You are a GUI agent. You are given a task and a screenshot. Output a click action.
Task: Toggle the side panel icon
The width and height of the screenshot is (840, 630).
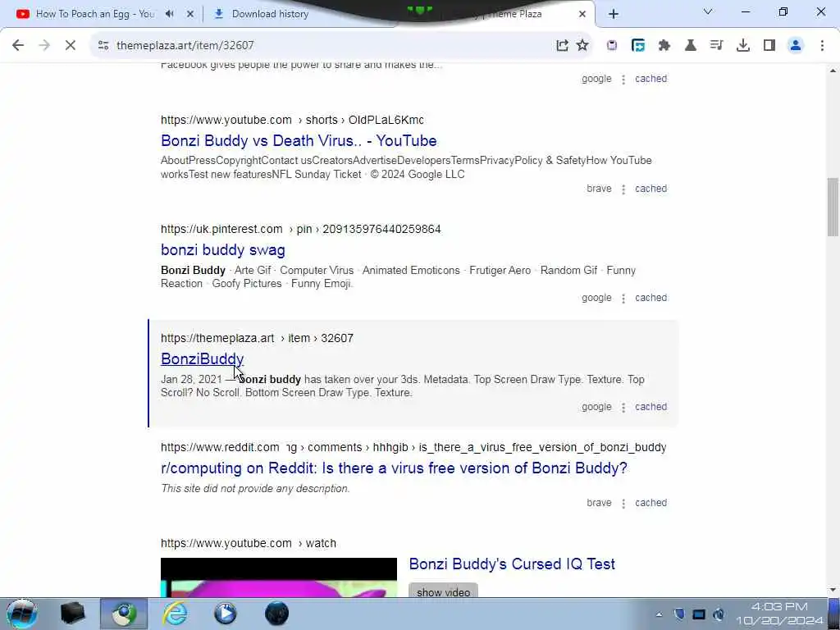point(769,46)
